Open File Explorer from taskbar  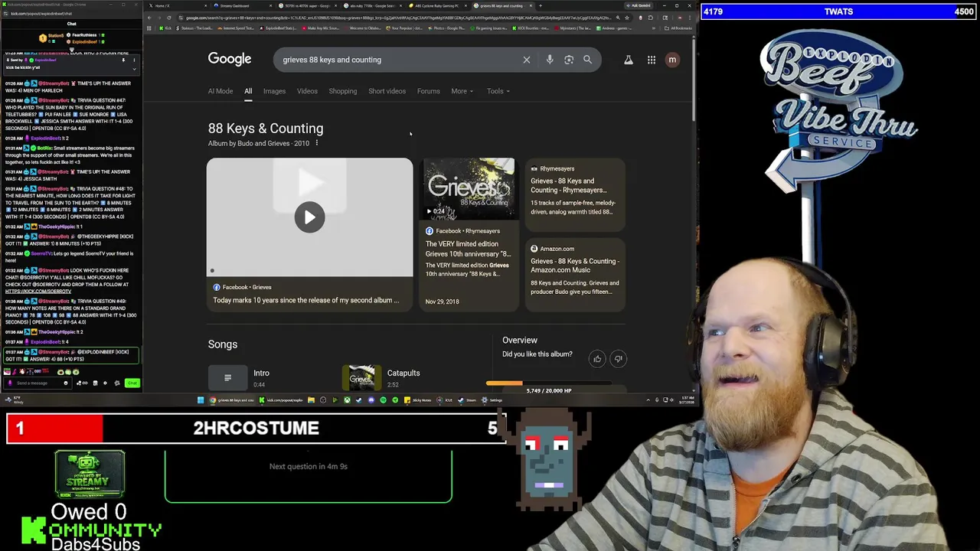tap(311, 400)
